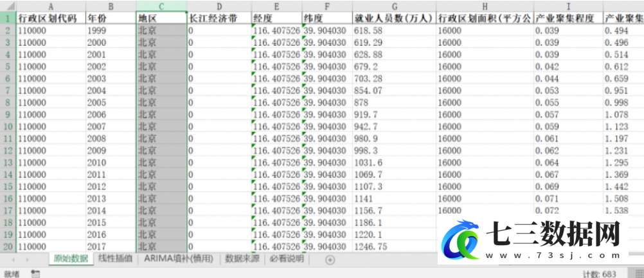This screenshot has height=278, width=644.
Task: Select the cell with value 1.442
Action: click(623, 186)
